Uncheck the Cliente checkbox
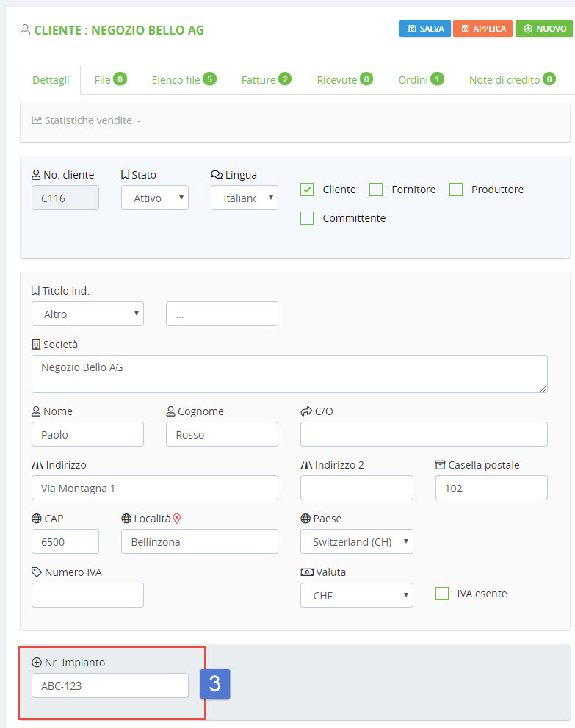The image size is (575, 728). click(307, 190)
